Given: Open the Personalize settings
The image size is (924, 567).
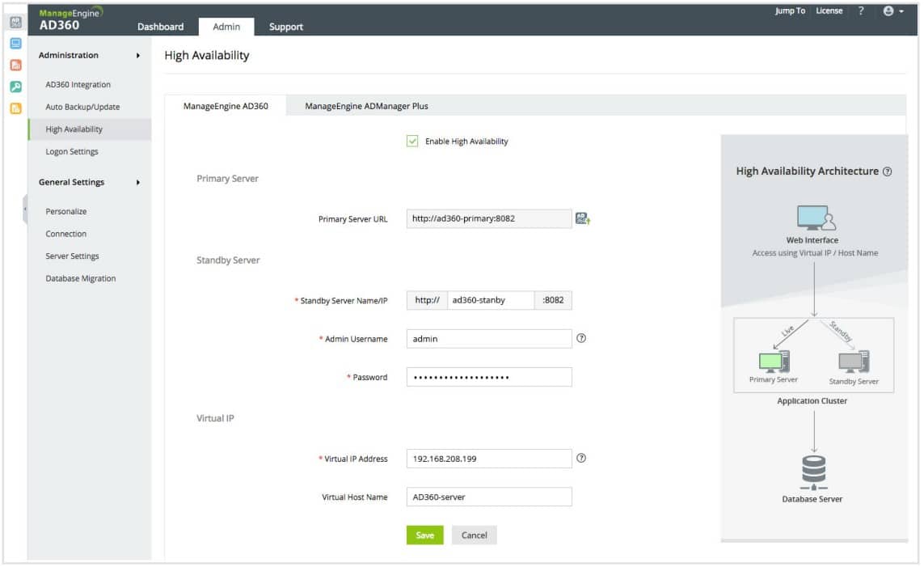Looking at the screenshot, I should [x=66, y=212].
